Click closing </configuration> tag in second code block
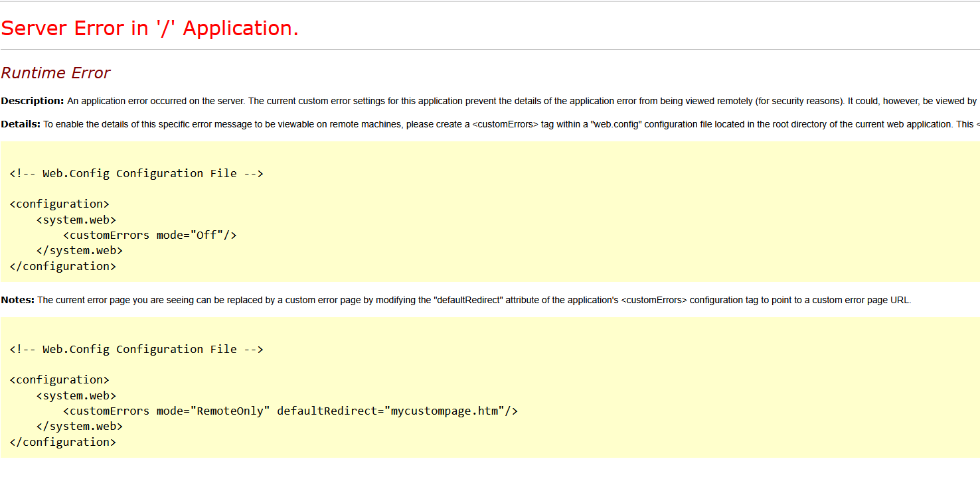Image resolution: width=980 pixels, height=481 pixels. click(63, 442)
